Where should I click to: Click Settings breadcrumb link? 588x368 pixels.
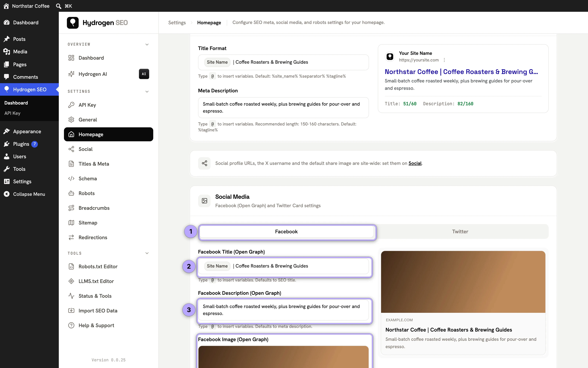coord(177,23)
